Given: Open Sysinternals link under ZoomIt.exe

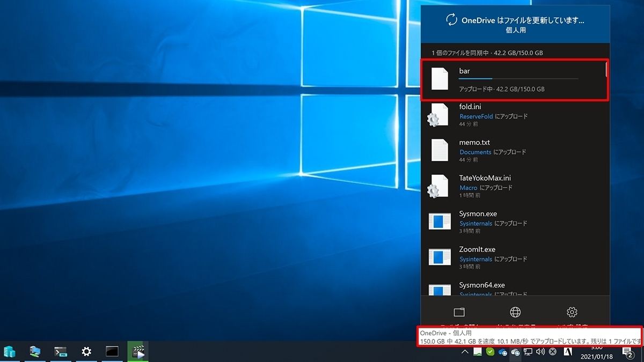Looking at the screenshot, I should [x=475, y=259].
